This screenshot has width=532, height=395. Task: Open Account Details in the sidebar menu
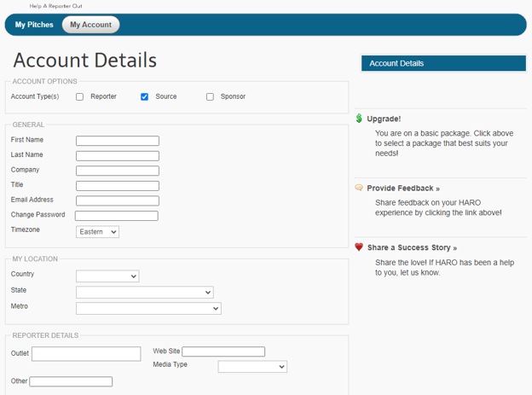443,63
